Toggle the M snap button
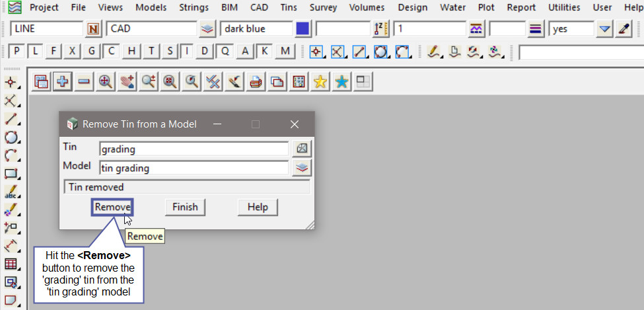644x310 pixels. 285,52
